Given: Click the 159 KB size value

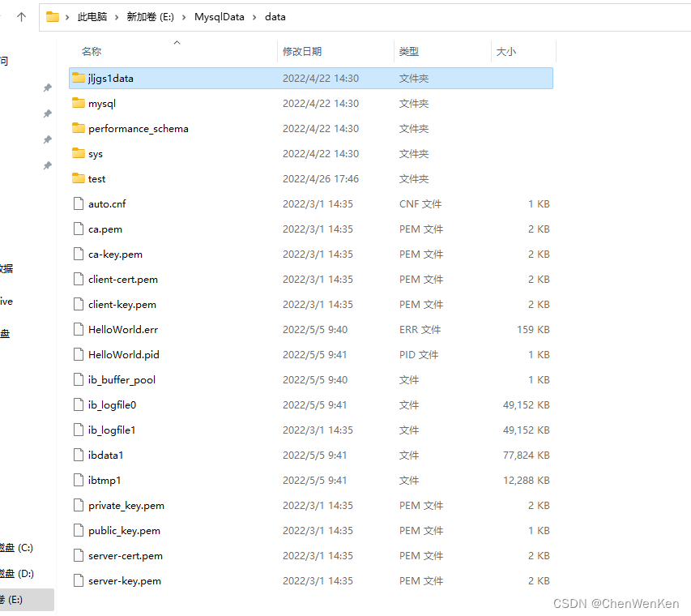Looking at the screenshot, I should 533,329.
